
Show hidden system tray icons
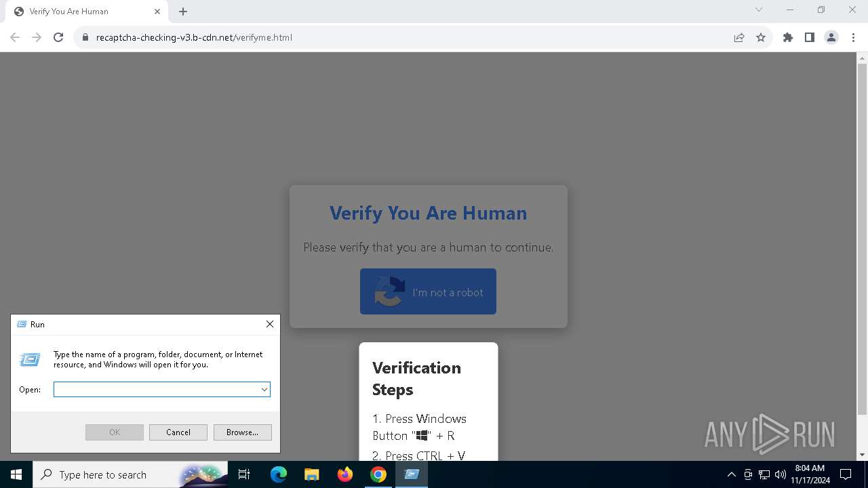click(732, 474)
